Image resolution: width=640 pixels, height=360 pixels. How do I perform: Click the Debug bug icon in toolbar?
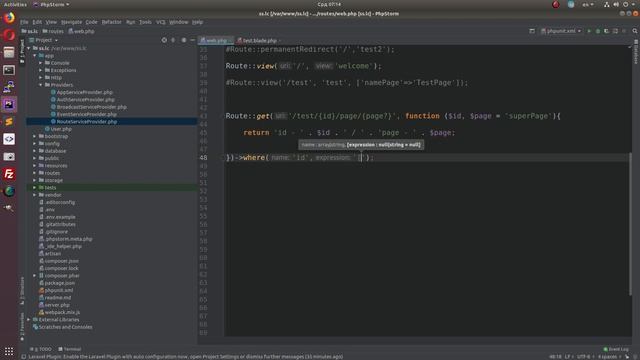pos(598,31)
